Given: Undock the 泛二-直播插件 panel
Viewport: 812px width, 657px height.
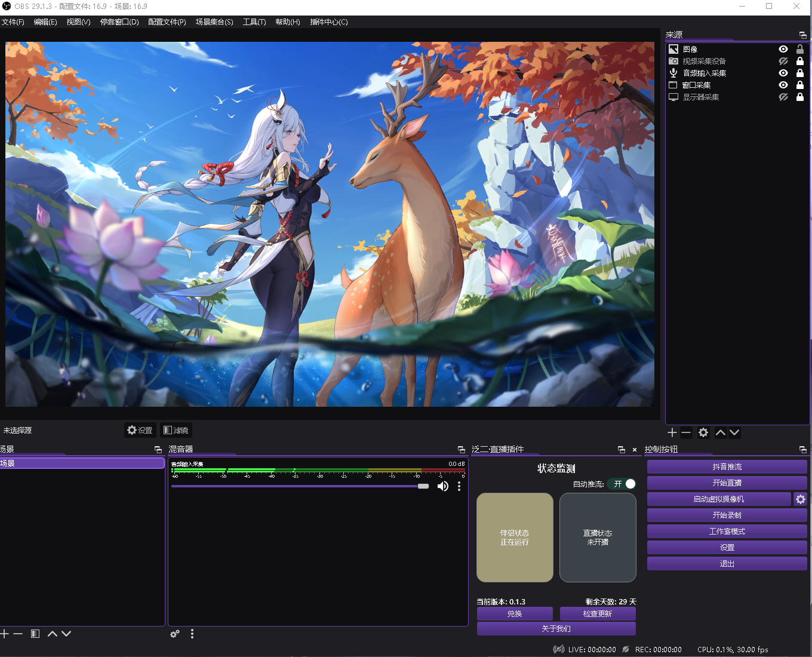Looking at the screenshot, I should point(622,449).
